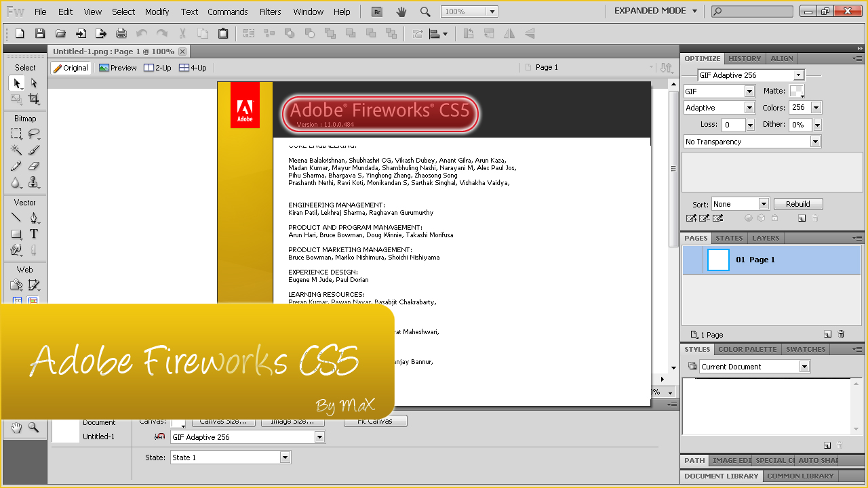The width and height of the screenshot is (868, 488).
Task: Click the New document icon
Action: coord(20,33)
